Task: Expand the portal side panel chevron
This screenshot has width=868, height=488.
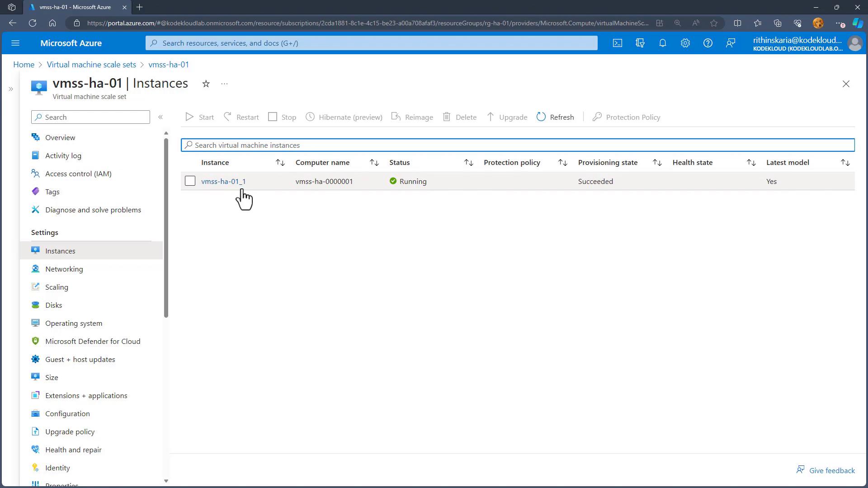Action: click(x=11, y=89)
